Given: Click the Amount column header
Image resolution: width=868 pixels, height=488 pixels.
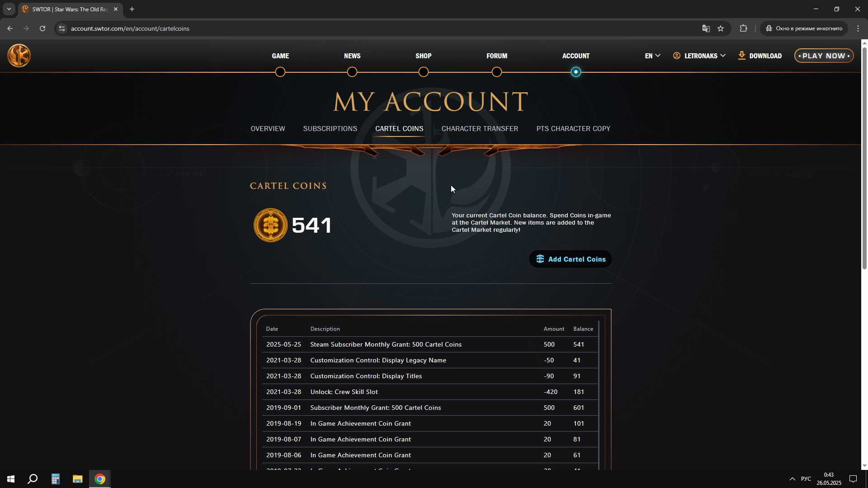Looking at the screenshot, I should pos(554,329).
